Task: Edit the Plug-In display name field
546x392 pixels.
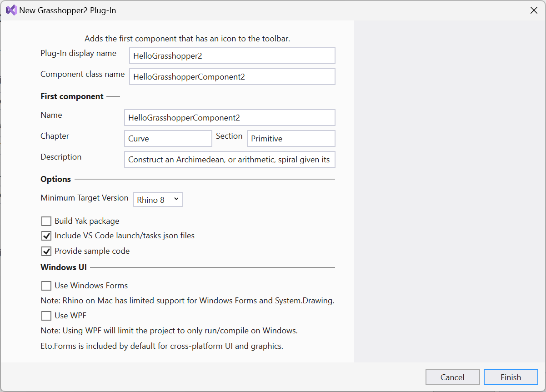Action: pyautogui.click(x=232, y=56)
